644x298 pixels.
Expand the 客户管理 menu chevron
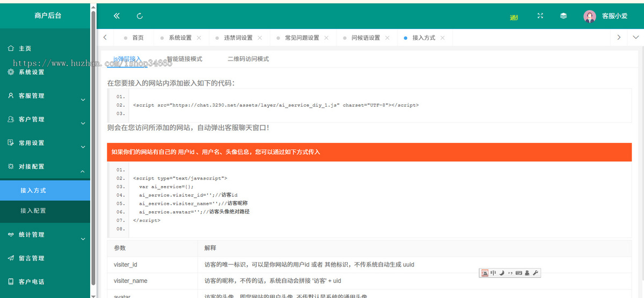[x=83, y=123]
